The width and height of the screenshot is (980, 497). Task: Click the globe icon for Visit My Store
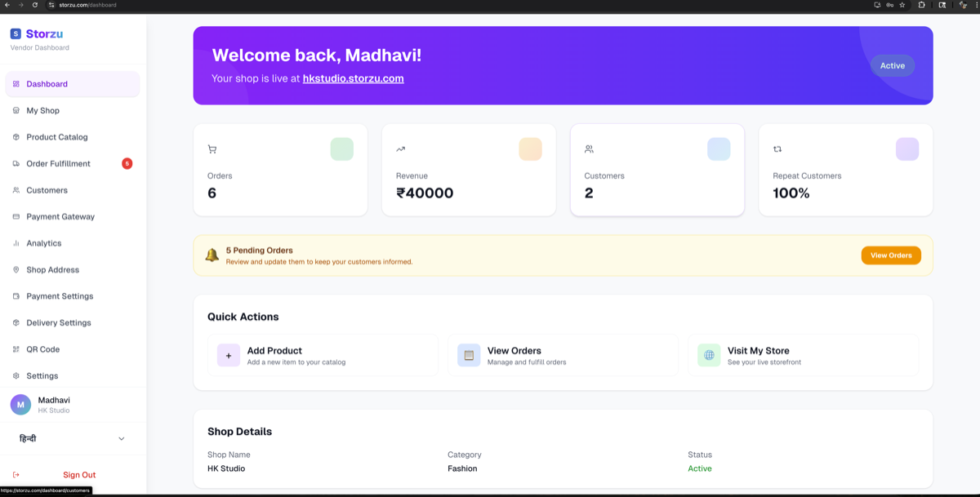[x=709, y=356]
